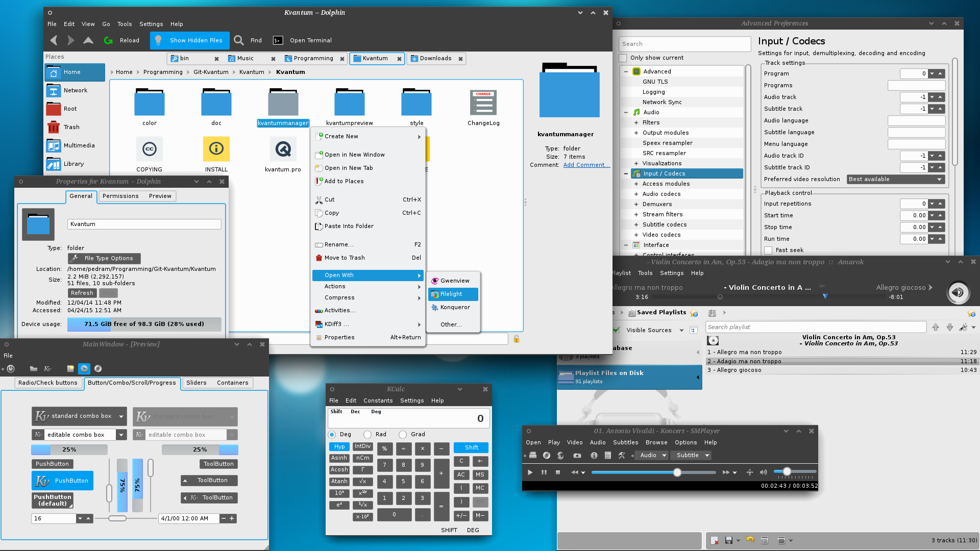The width and height of the screenshot is (980, 551).
Task: Click Open in New Tab menu entry
Action: [368, 168]
